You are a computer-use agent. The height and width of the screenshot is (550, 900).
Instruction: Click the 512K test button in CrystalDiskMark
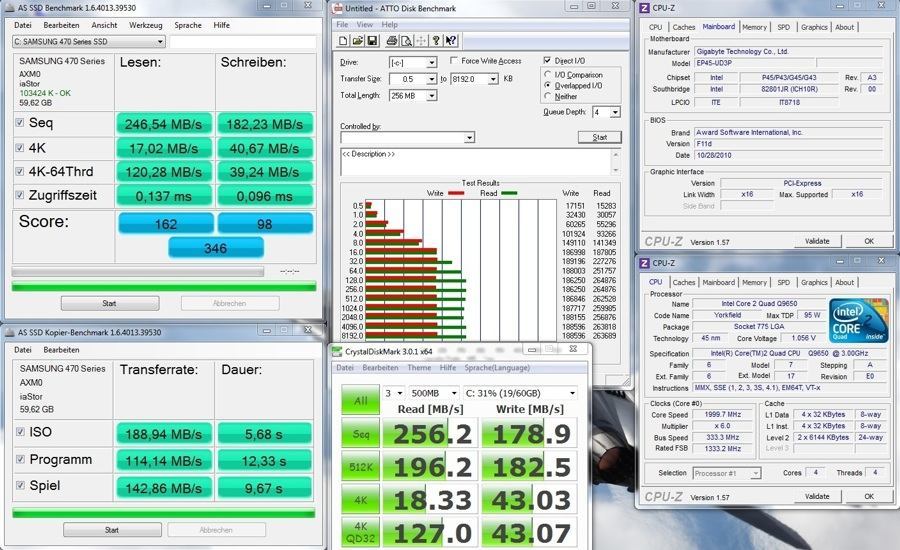coord(360,467)
